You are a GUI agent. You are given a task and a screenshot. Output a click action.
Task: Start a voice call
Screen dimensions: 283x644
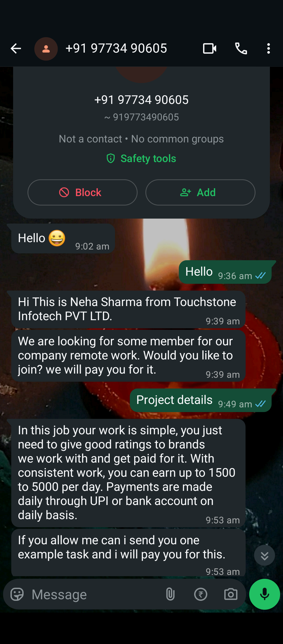tap(241, 49)
